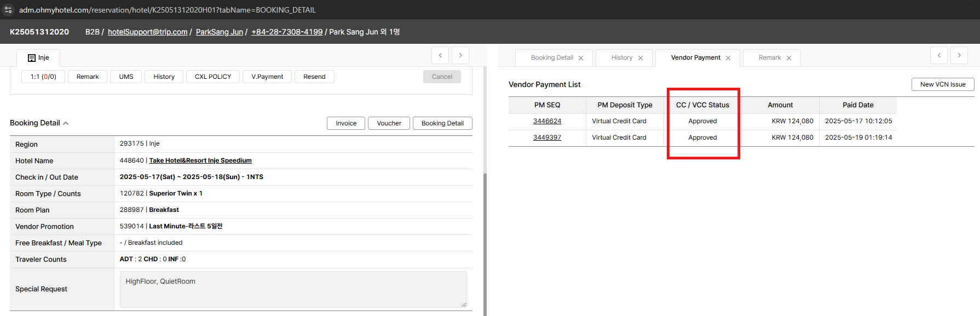Click the phone number +84-28-7308-4199 link
Screen dimensions: 980x316
coord(287,32)
